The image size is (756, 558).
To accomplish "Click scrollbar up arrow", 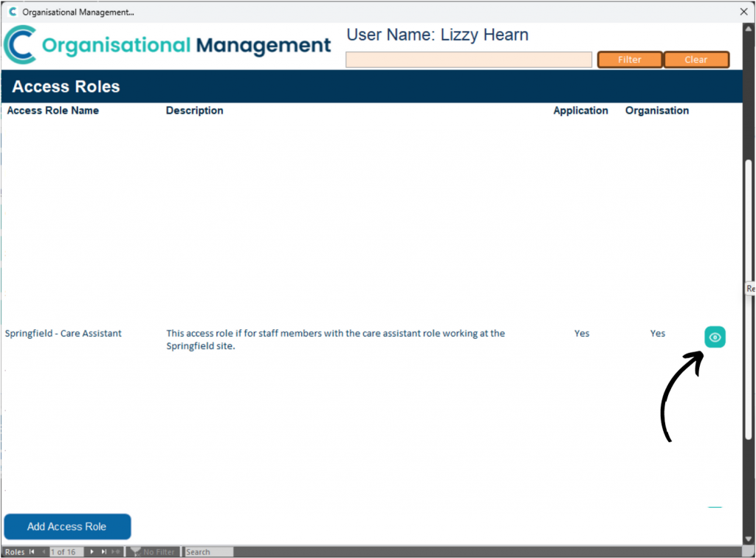I will (x=749, y=29).
